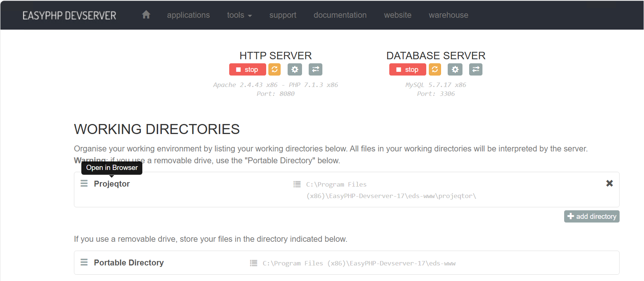644x281 pixels.
Task: Click list icon next to Projeqtor path
Action: click(297, 184)
